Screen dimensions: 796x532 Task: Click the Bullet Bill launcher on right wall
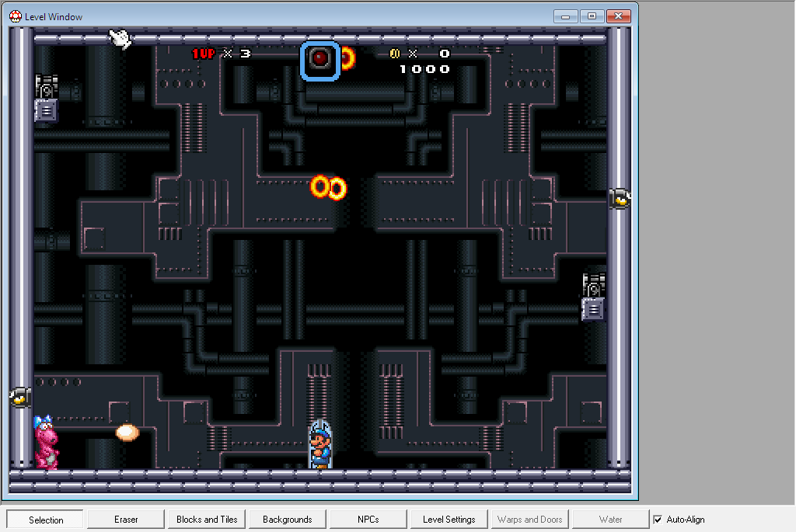point(620,199)
